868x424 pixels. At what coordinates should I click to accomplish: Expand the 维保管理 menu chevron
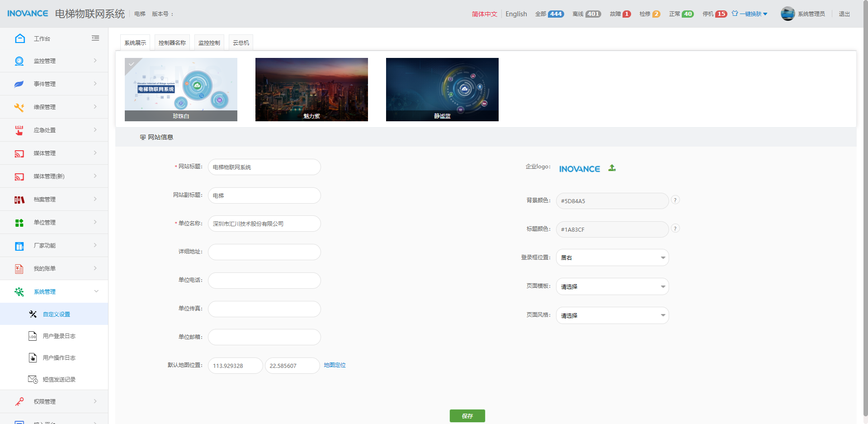pyautogui.click(x=95, y=107)
